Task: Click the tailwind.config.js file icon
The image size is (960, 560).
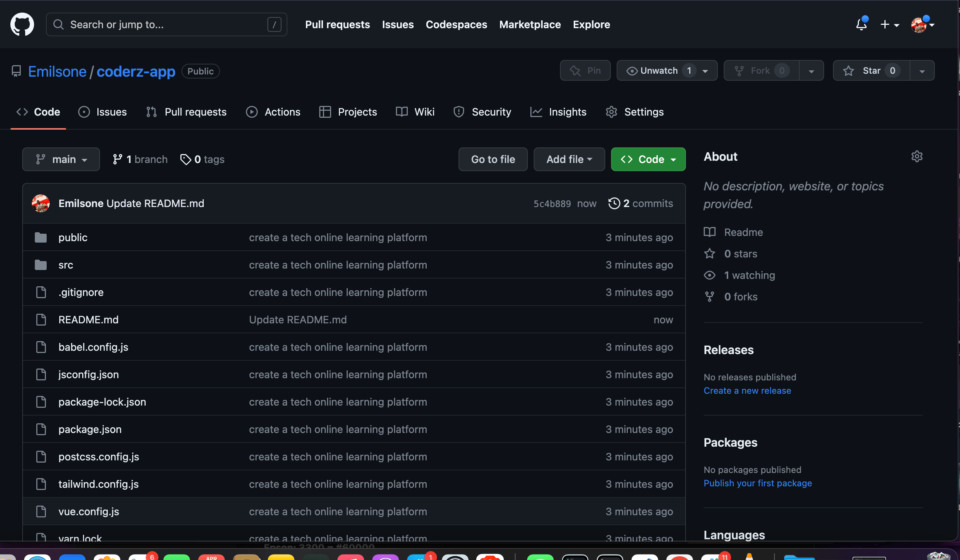Action: (41, 484)
